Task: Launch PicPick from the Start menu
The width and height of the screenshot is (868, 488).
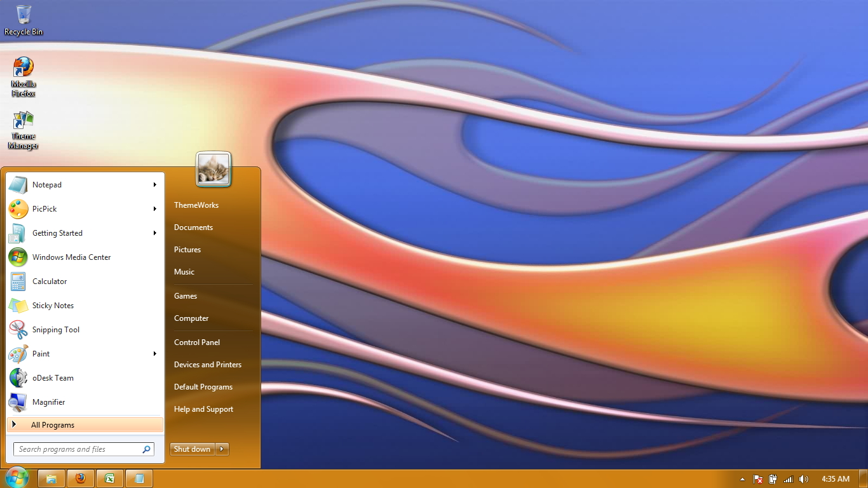Action: tap(44, 209)
